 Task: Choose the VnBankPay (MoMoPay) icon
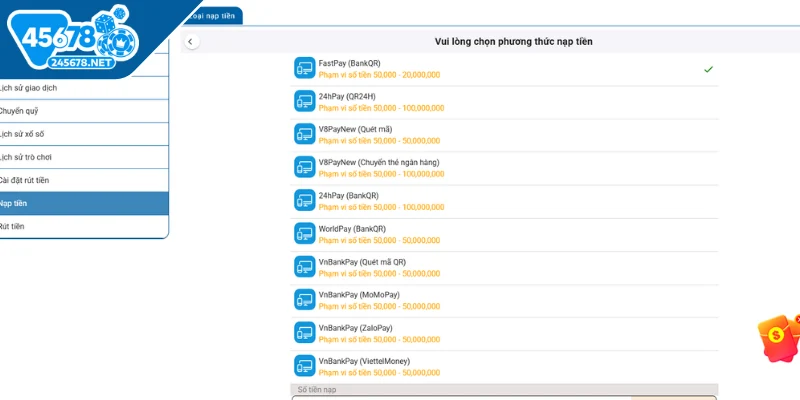[305, 299]
